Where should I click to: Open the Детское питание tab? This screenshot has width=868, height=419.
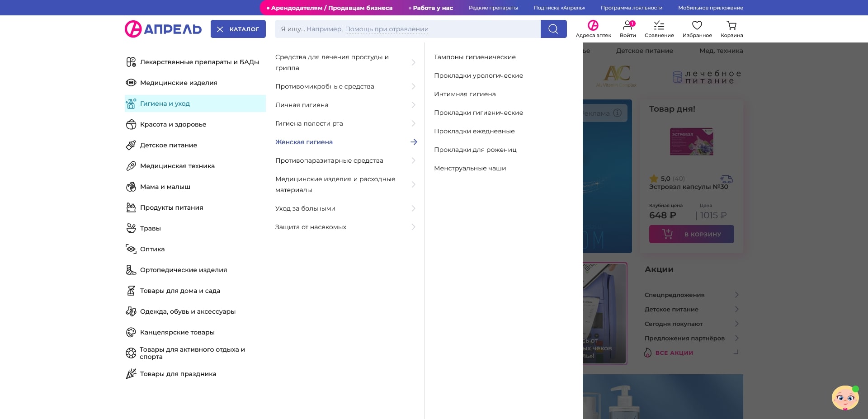[644, 51]
